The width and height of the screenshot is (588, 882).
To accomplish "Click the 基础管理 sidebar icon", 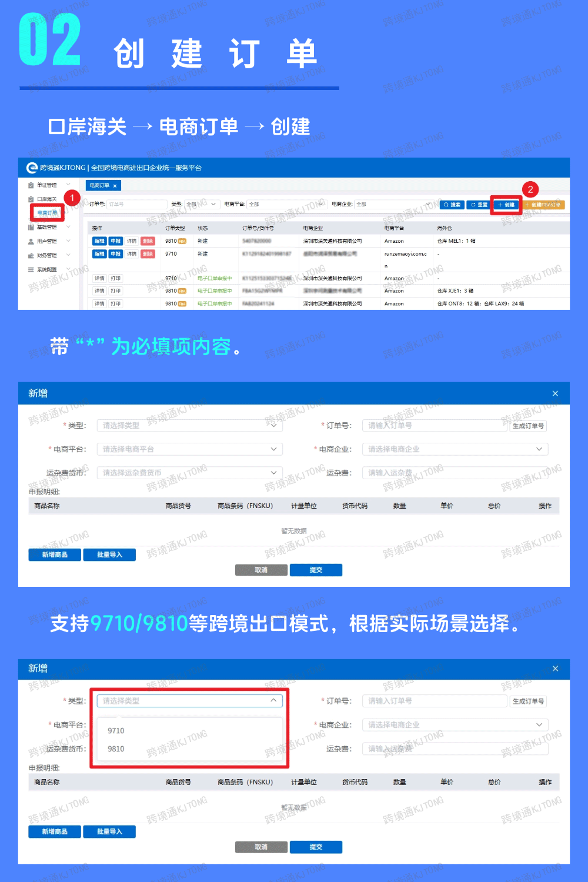I will pos(31,227).
